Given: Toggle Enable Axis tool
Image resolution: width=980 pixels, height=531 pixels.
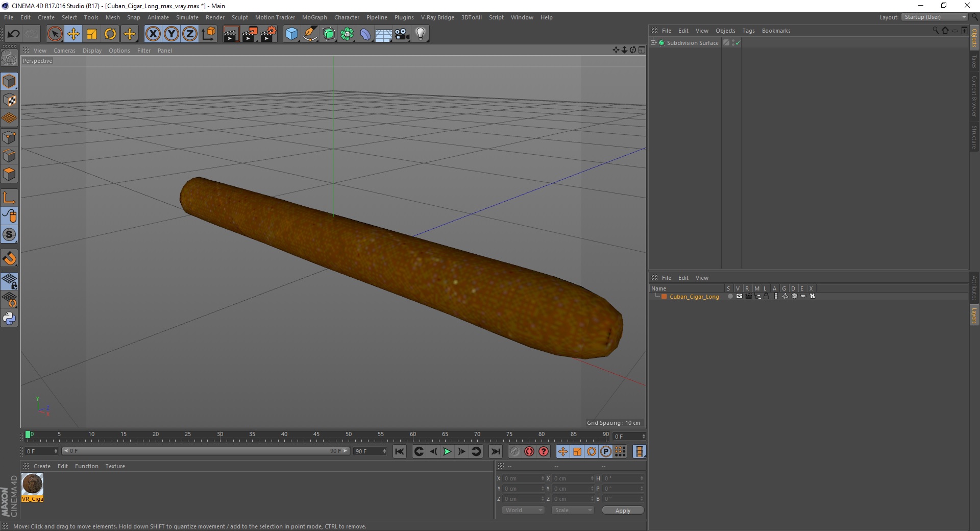Looking at the screenshot, I should tap(9, 198).
